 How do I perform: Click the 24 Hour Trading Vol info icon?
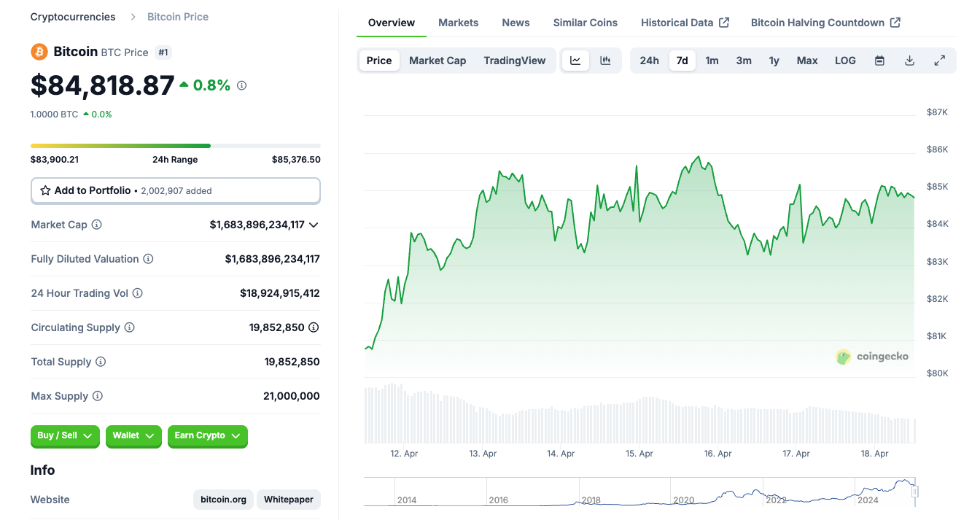[137, 293]
